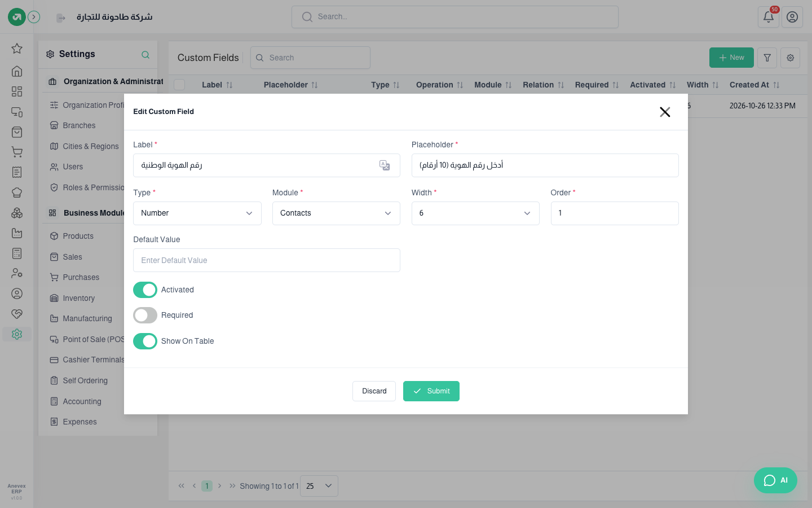812x508 pixels.
Task: Change rows per page dropdown
Action: 319,486
